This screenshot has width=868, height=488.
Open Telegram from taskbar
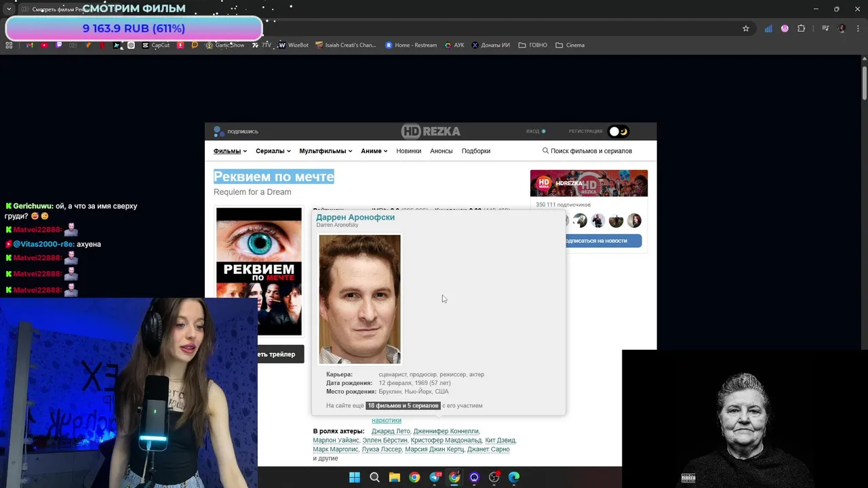[x=434, y=477]
